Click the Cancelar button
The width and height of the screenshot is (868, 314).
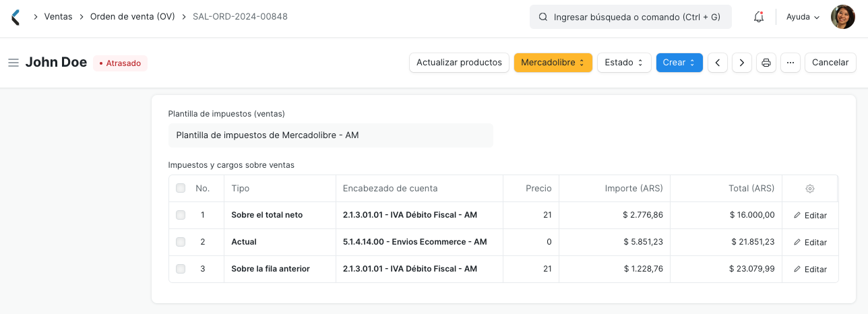tap(830, 63)
